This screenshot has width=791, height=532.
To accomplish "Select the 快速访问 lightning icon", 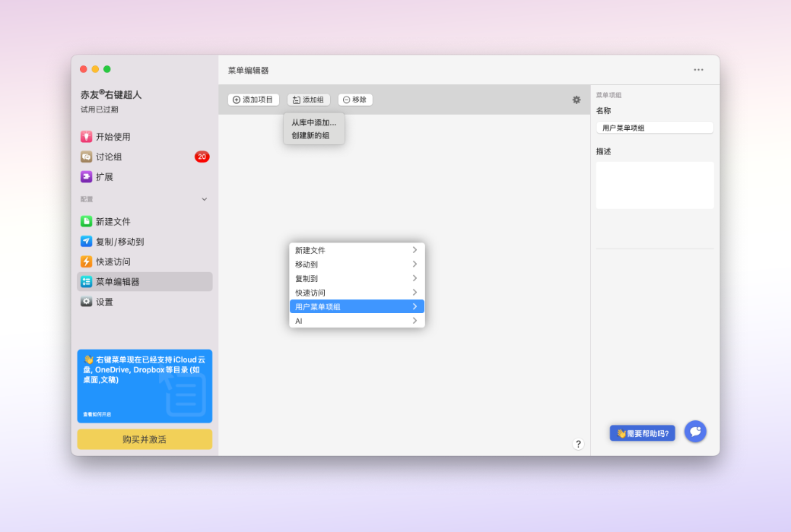I will (x=86, y=261).
